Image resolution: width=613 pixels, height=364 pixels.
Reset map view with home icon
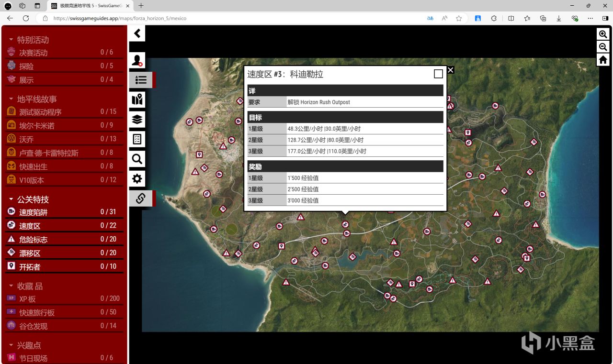pos(603,60)
